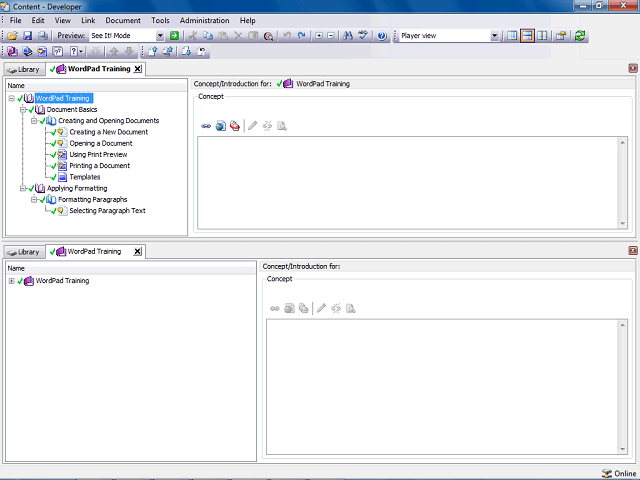Click the preview magnifier icon in upper Concept pane
This screenshot has height=480, width=640.
pos(282,126)
